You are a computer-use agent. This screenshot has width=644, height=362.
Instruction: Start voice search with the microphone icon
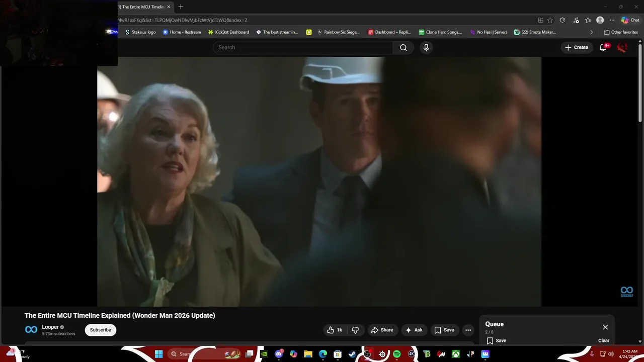[426, 47]
